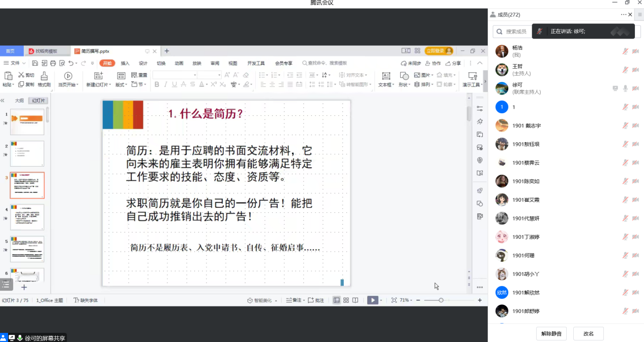This screenshot has height=342, width=644.
Task: Toggle camera icon next to 王哲
Action: tap(635, 70)
